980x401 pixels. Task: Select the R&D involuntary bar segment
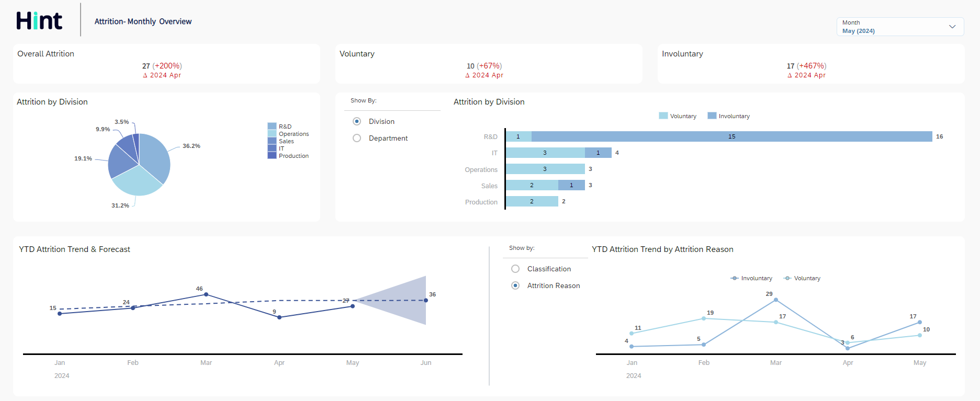click(x=731, y=136)
